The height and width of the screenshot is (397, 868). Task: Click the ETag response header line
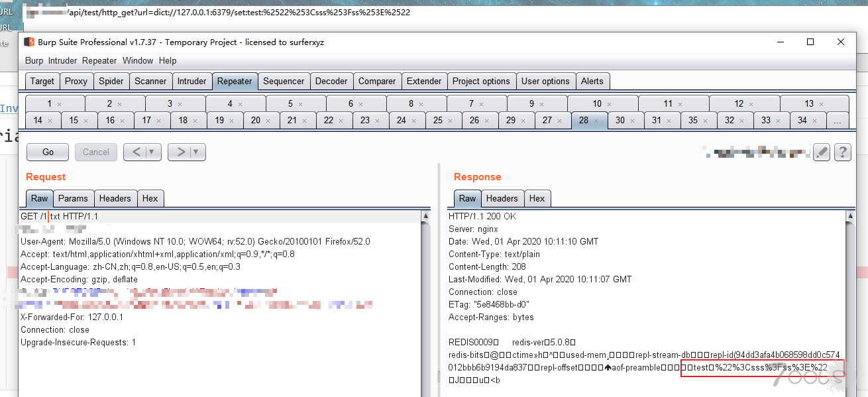489,305
